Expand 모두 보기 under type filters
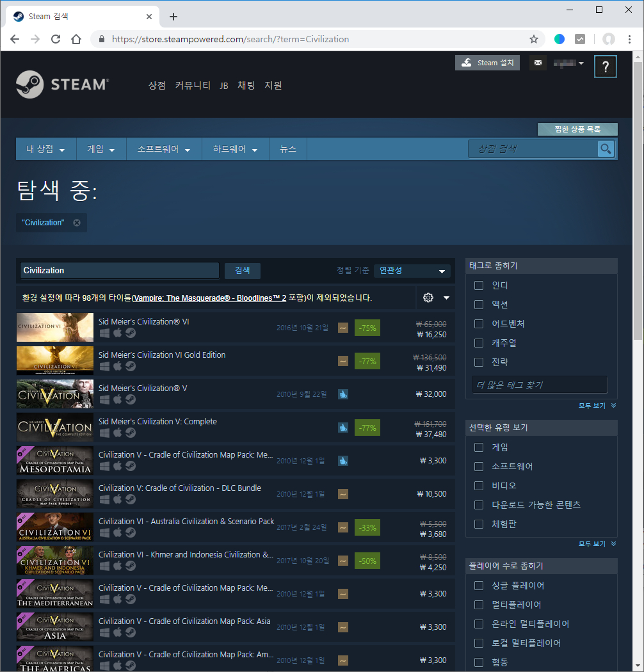 click(597, 544)
